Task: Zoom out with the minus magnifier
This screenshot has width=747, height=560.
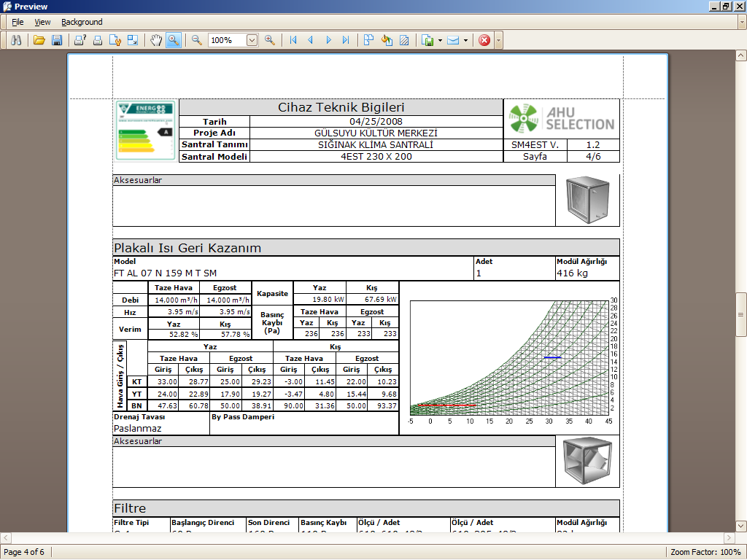Action: (x=197, y=40)
